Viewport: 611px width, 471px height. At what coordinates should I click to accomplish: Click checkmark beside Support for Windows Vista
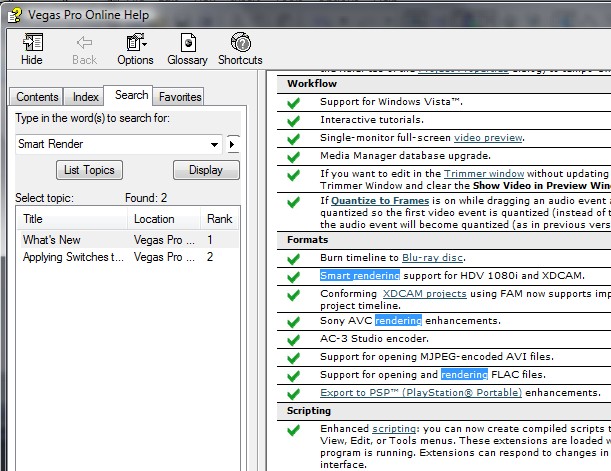click(293, 103)
